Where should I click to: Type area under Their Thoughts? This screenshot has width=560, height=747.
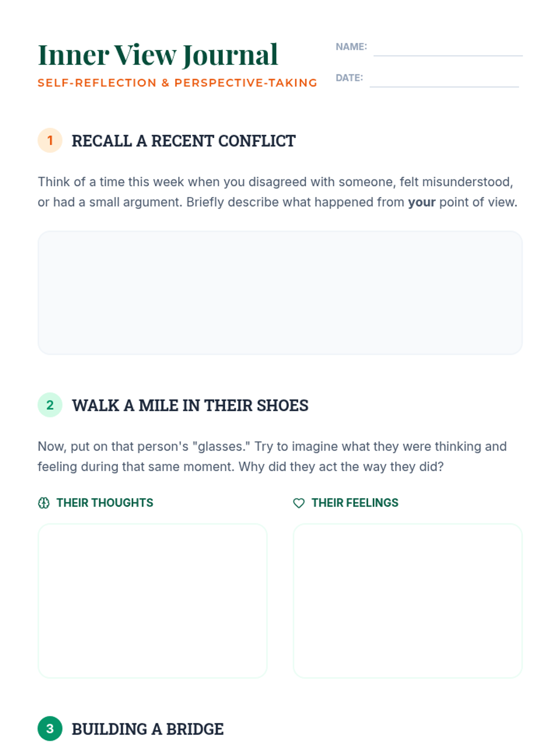[x=153, y=600]
